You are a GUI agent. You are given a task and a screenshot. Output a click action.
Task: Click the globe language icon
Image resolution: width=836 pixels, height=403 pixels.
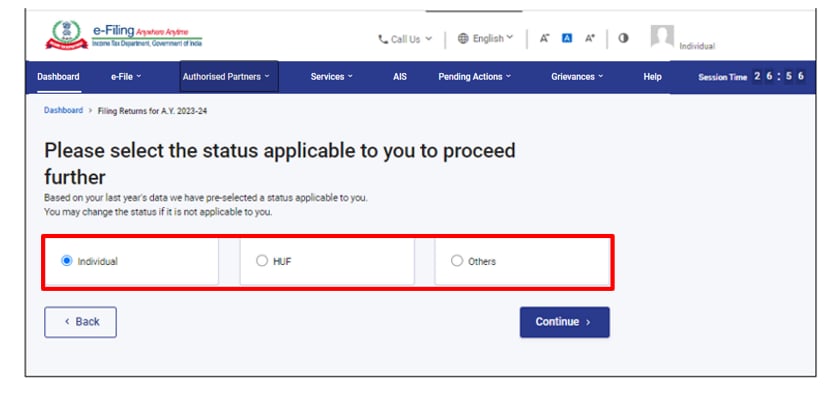[x=463, y=39]
